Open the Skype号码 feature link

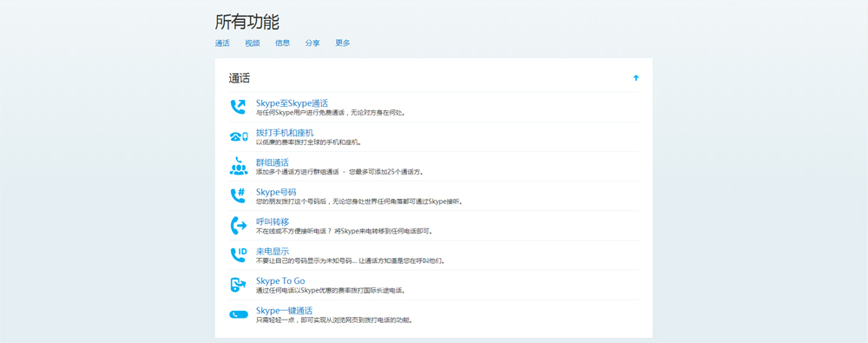[276, 192]
